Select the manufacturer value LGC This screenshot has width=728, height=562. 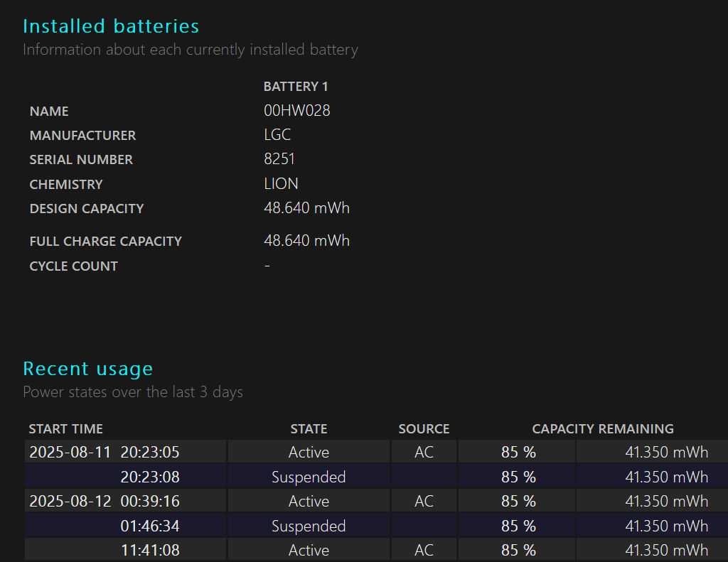[277, 135]
